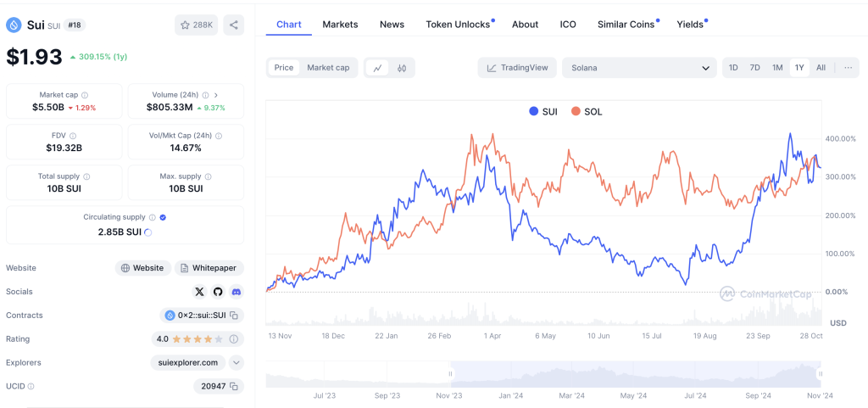Click the Rating info icon
Screen dimensions: 868x408
tap(234, 338)
